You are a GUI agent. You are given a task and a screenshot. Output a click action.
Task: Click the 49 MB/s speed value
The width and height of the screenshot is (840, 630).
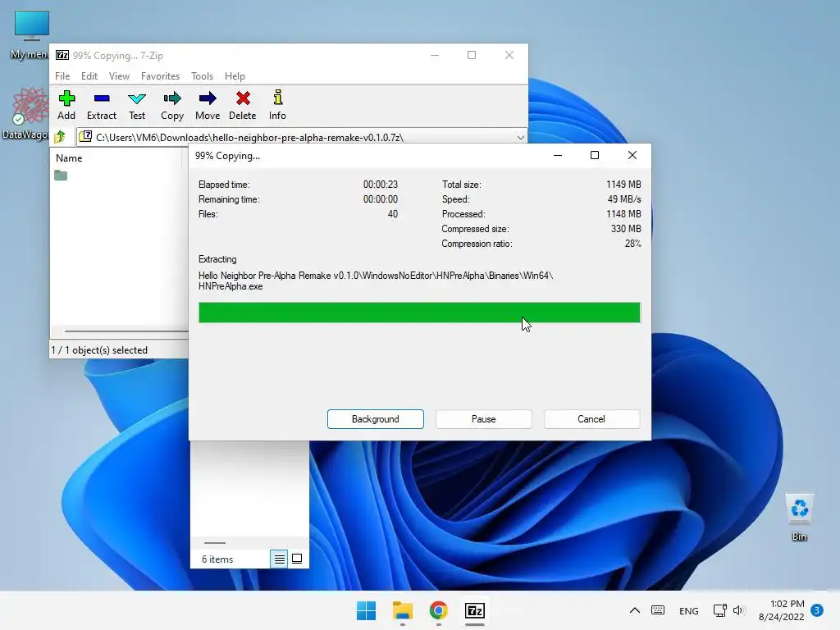coord(624,199)
